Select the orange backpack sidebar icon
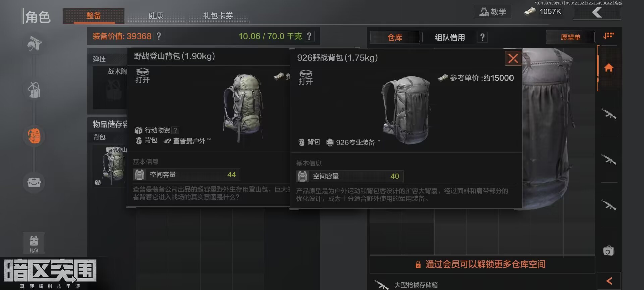 click(34, 136)
